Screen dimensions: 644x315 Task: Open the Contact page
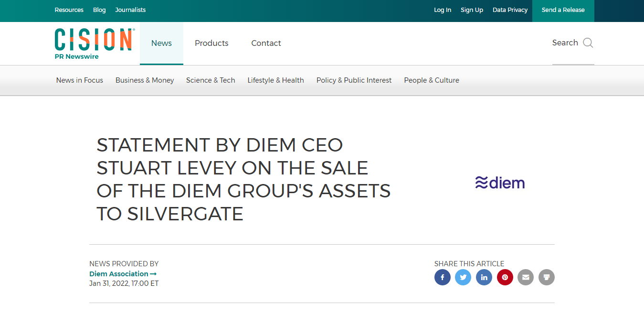[266, 43]
